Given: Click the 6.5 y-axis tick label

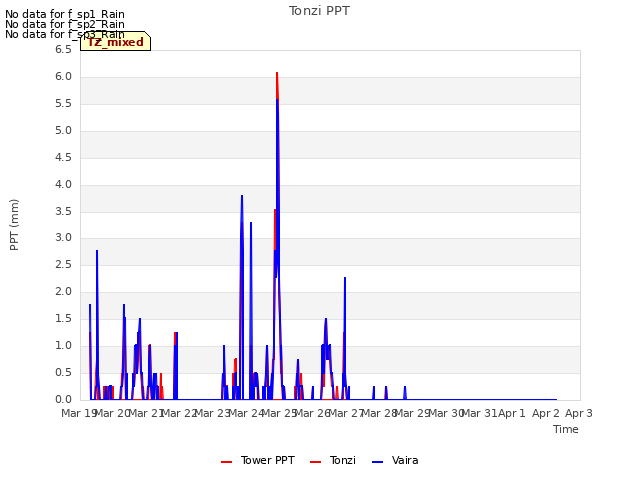Looking at the screenshot, I should 63,49.
